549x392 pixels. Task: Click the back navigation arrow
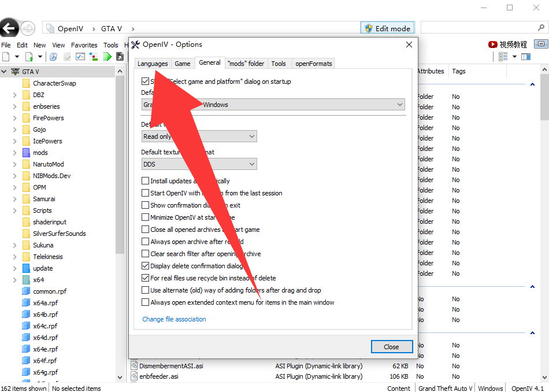point(8,28)
